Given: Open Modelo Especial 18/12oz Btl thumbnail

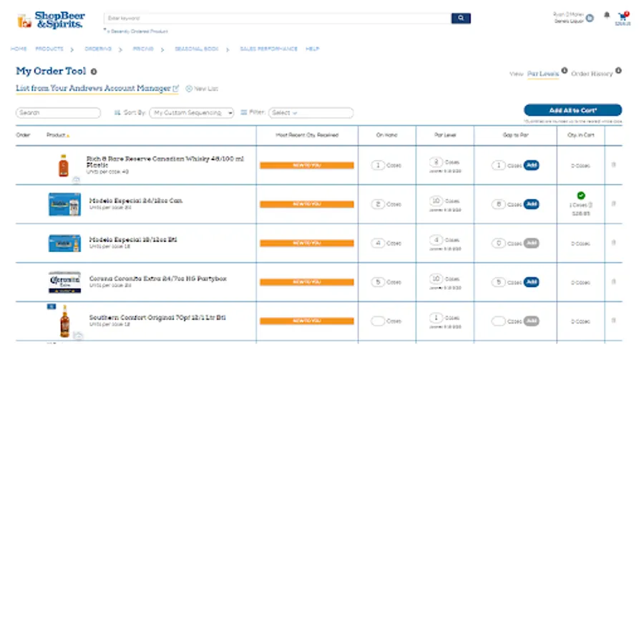Looking at the screenshot, I should 64,243.
